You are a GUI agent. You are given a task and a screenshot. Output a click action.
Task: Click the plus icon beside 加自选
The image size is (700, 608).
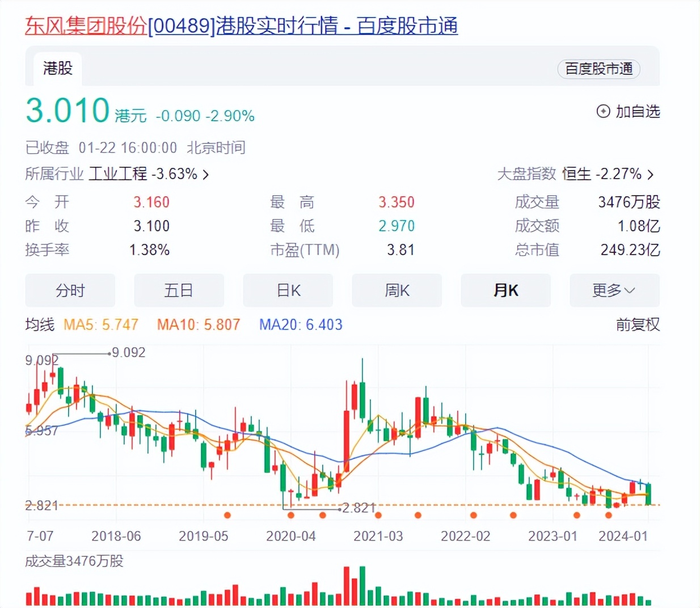click(603, 111)
